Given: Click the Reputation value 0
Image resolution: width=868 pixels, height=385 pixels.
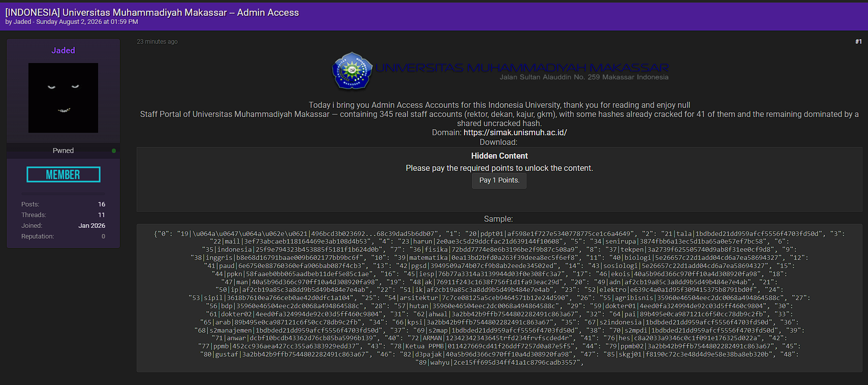Looking at the screenshot, I should point(104,236).
